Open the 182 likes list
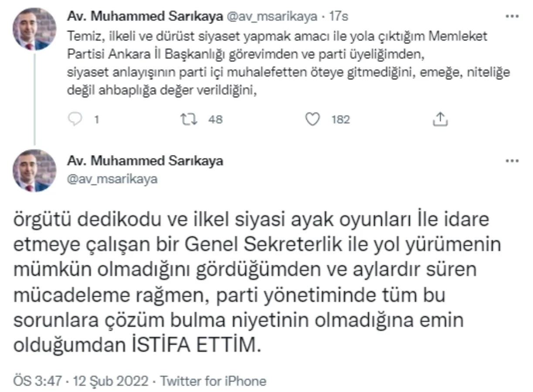 coord(342,119)
